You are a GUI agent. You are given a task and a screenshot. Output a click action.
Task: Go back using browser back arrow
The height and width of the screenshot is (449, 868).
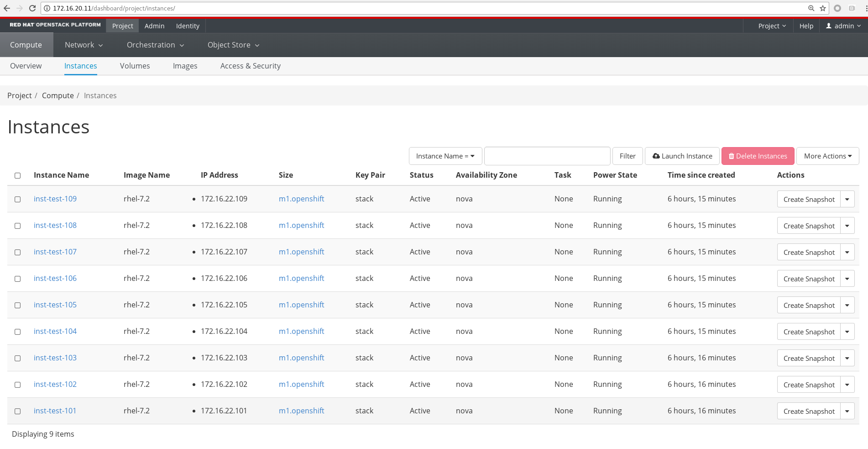coord(7,8)
